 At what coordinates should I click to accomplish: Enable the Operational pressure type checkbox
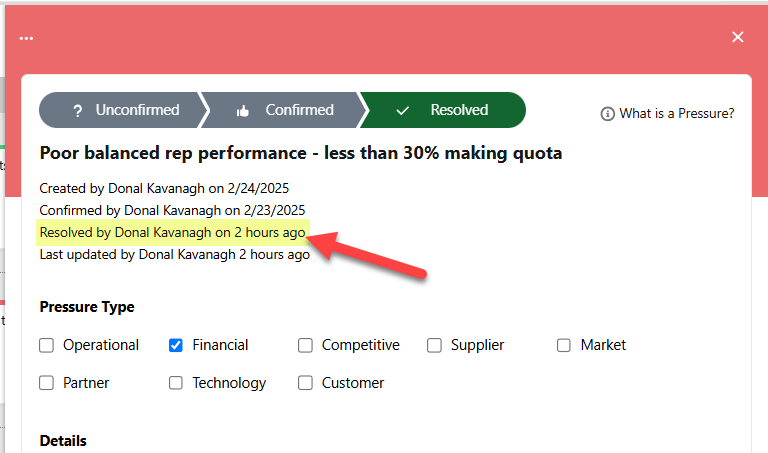pyautogui.click(x=46, y=346)
